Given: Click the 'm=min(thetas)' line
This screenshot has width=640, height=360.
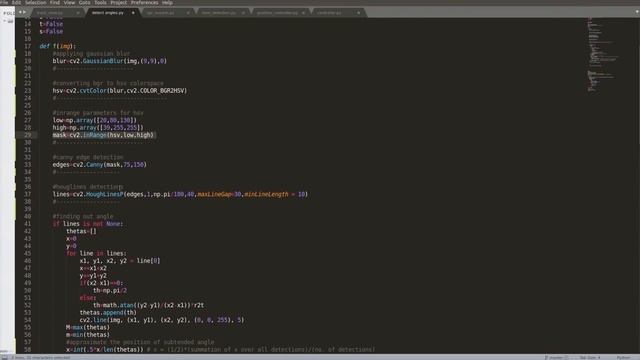Looking at the screenshot, I should [88, 335].
